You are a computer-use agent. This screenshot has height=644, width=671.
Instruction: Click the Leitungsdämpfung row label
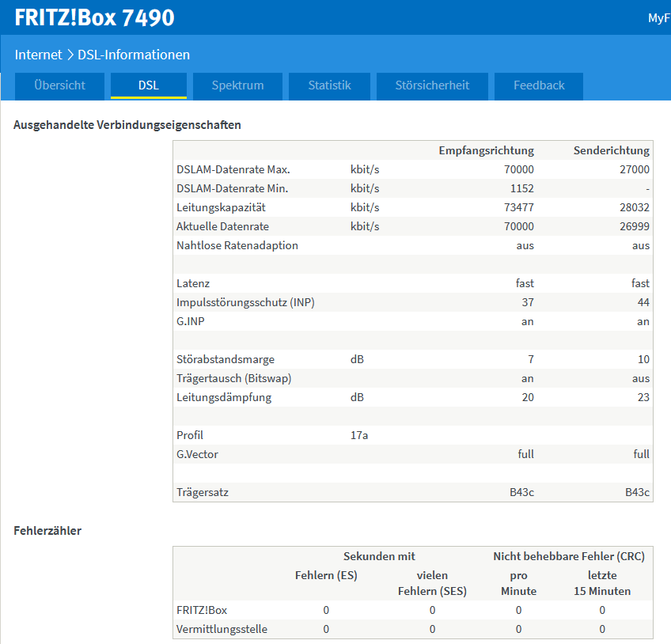(224, 397)
